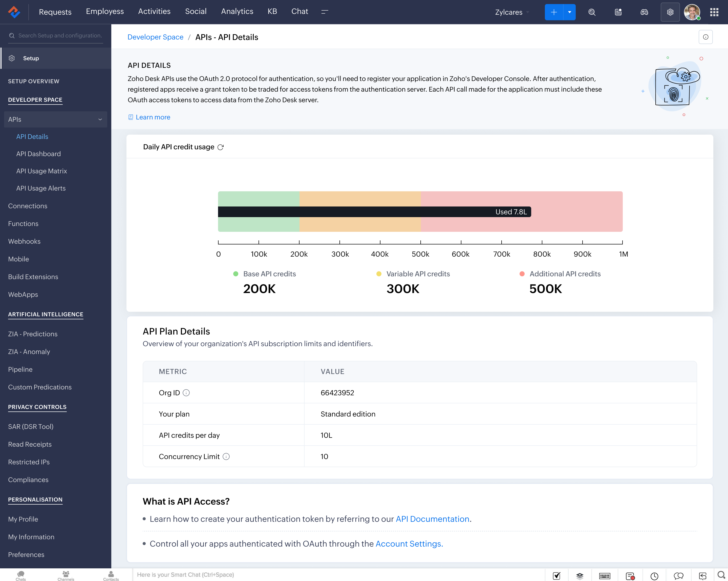Collapse the APIs section in sidebar
The image size is (728, 581).
[x=100, y=120]
